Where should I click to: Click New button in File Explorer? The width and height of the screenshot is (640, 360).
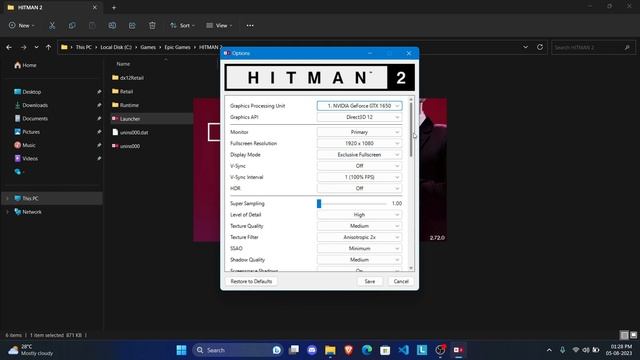click(21, 25)
